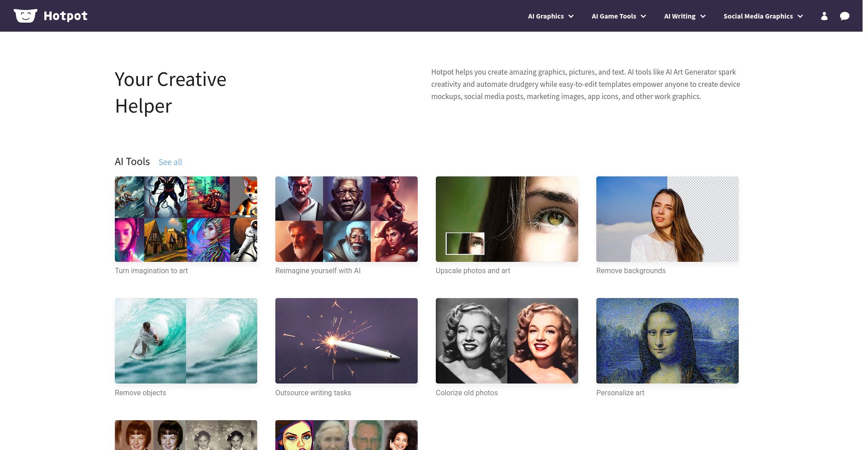The height and width of the screenshot is (450, 868).
Task: Open the user account icon
Action: coord(824,16)
